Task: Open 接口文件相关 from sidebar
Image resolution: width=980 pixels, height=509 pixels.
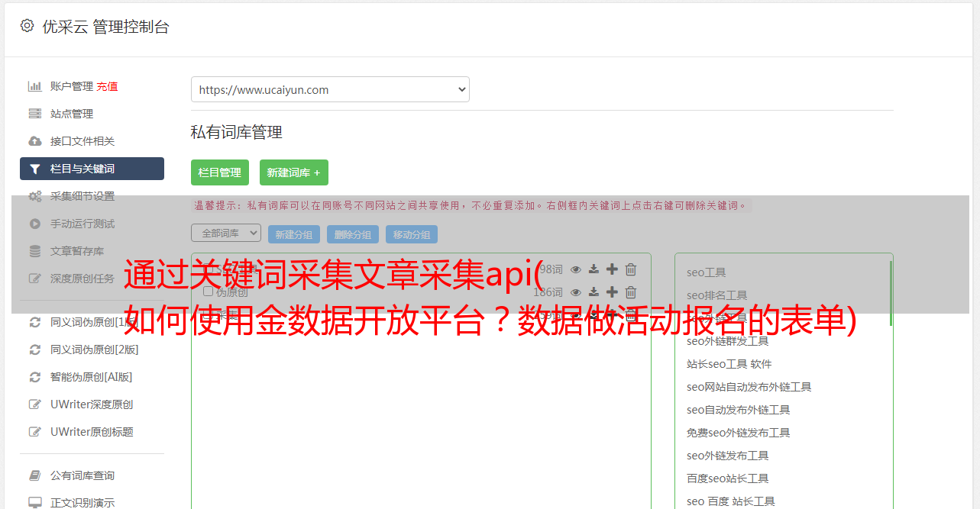Action: 82,141
